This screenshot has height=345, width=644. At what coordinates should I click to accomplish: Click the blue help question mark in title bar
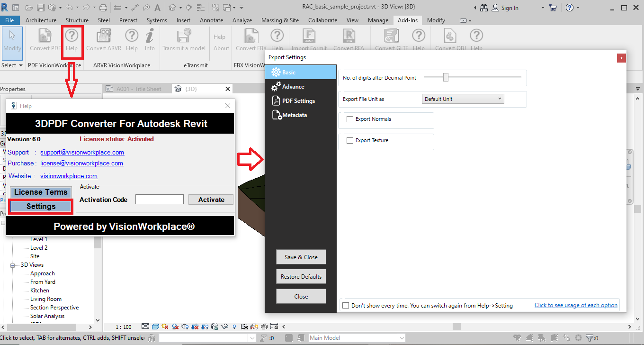tap(569, 8)
